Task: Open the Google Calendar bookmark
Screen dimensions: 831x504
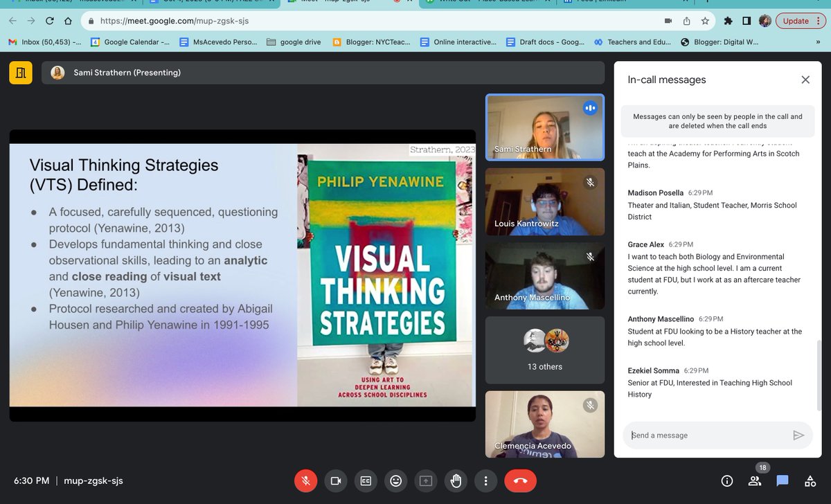Action: point(130,42)
